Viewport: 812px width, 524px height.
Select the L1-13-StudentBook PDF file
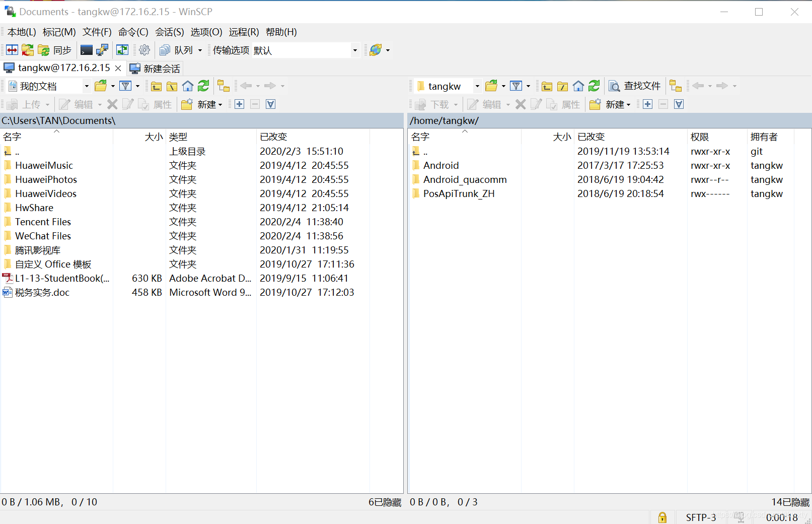tap(62, 278)
